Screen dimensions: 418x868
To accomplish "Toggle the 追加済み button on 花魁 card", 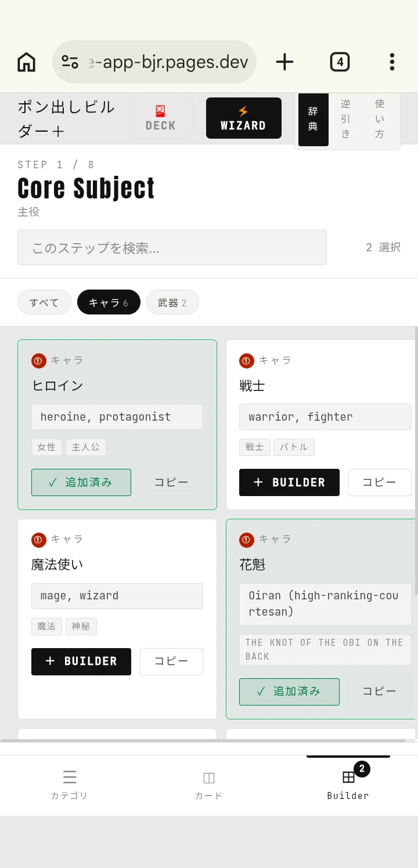I will (289, 692).
